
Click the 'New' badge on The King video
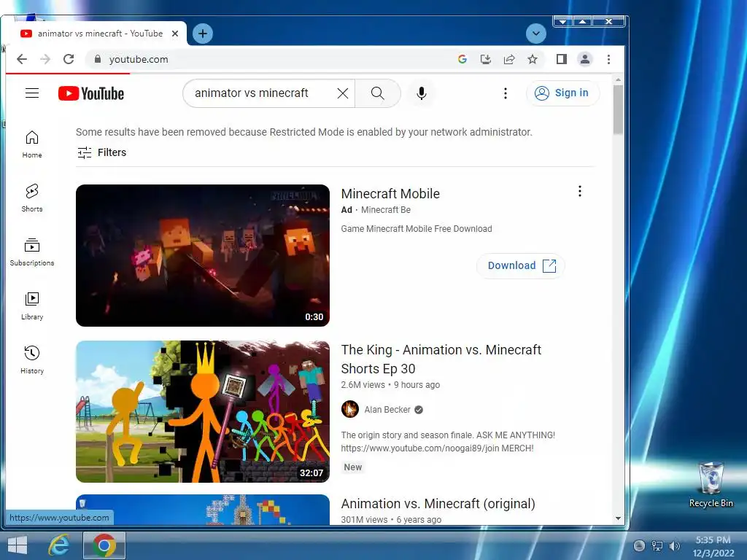(353, 467)
